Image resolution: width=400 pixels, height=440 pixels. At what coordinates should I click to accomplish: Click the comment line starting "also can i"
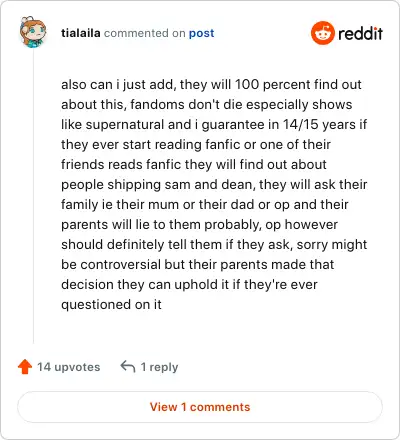[211, 85]
